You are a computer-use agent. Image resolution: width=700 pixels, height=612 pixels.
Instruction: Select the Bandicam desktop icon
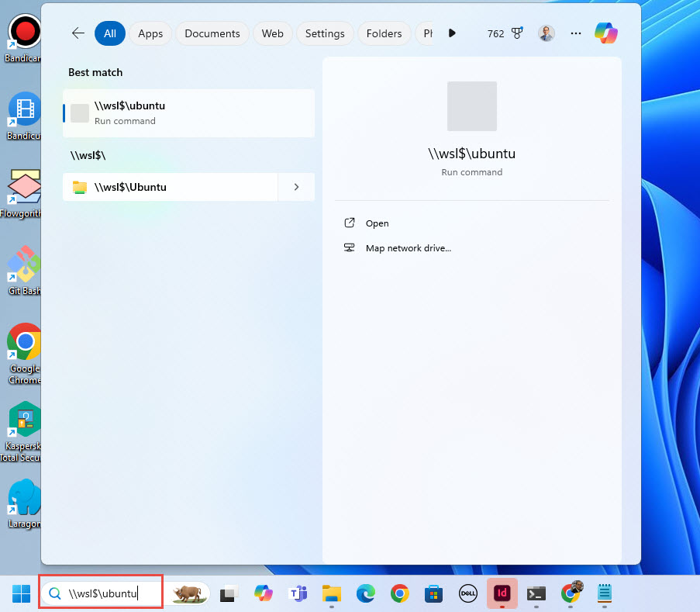23,39
